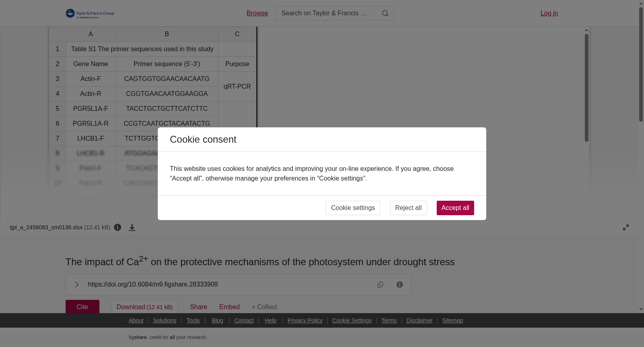The height and width of the screenshot is (347, 644).
Task: Add to collection with Collect
Action: pyautogui.click(x=264, y=307)
